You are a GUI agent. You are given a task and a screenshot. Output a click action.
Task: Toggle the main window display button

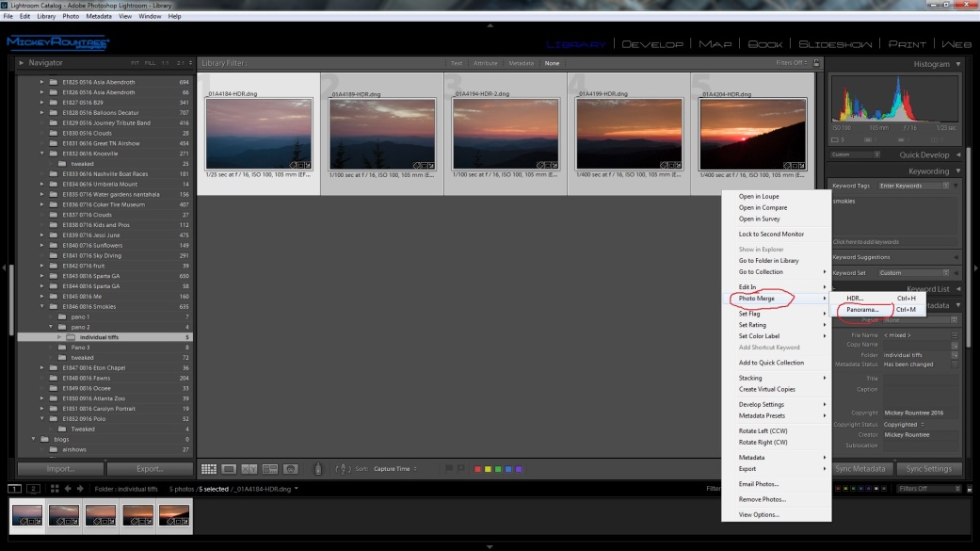coord(15,489)
